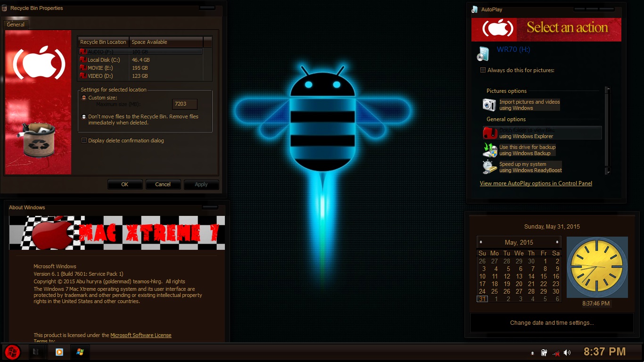Click the Windows Backup drive icon
644x362 pixels.
point(490,150)
